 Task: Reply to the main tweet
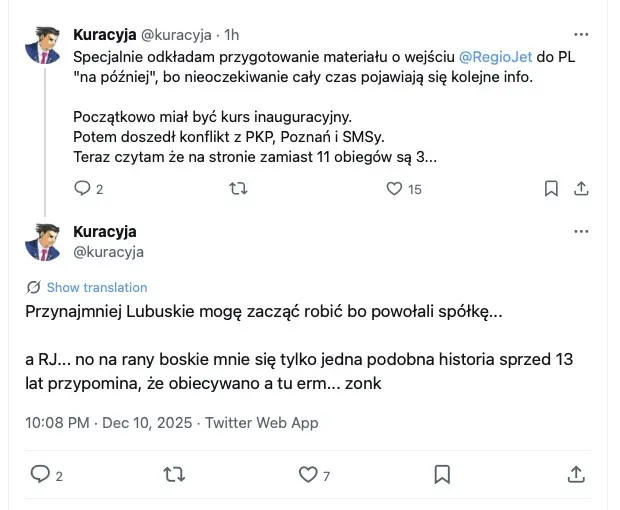point(41,474)
